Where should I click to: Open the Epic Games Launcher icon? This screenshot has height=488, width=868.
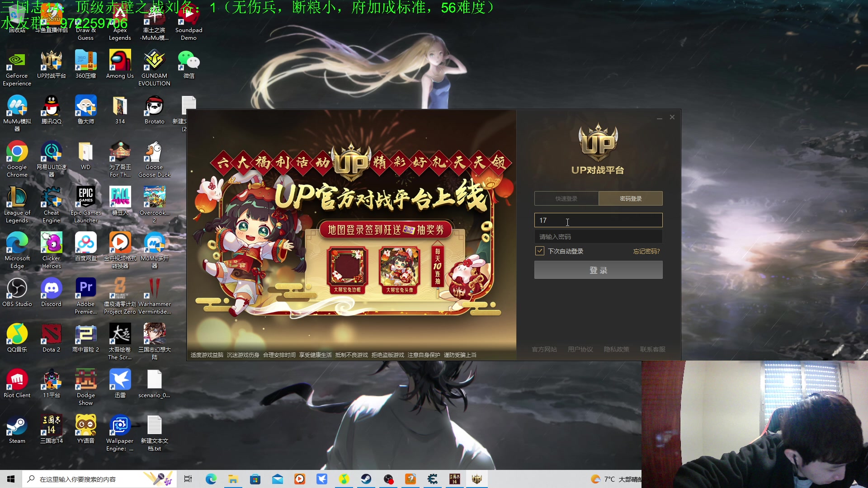point(86,205)
